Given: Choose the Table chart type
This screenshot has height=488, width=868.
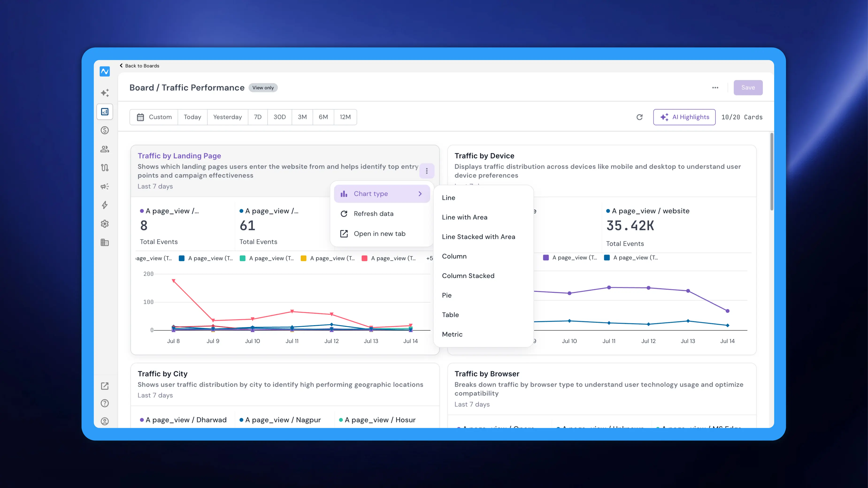Looking at the screenshot, I should pyautogui.click(x=483, y=315).
